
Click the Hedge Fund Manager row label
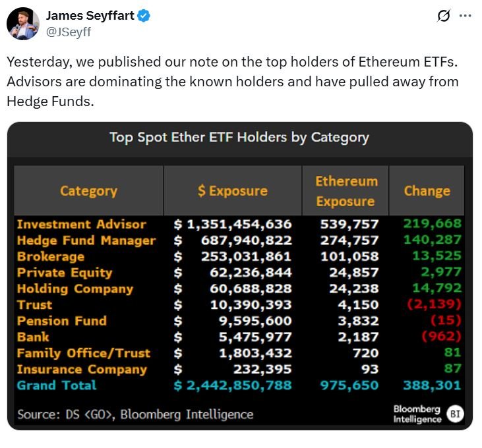point(86,240)
